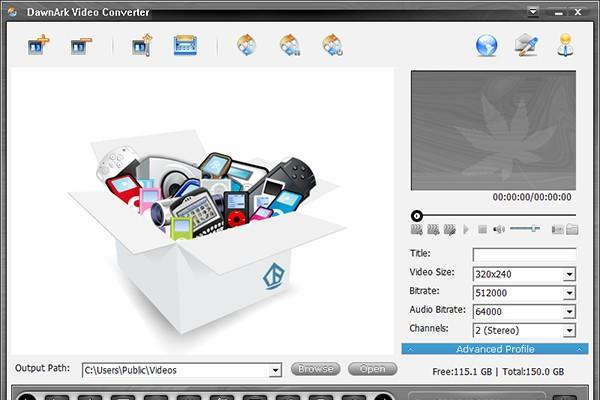Viewport: 600px width, 400px height.
Task: Open the blue clip trim tool
Action: click(185, 45)
